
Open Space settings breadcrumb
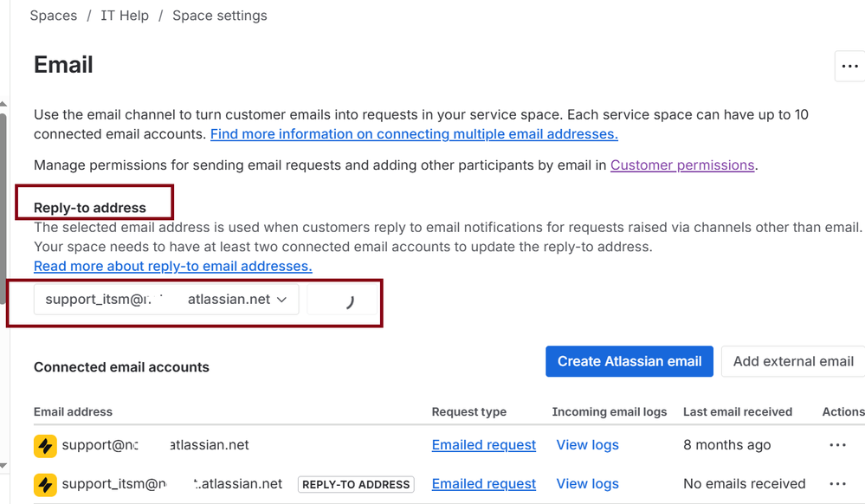(x=220, y=16)
